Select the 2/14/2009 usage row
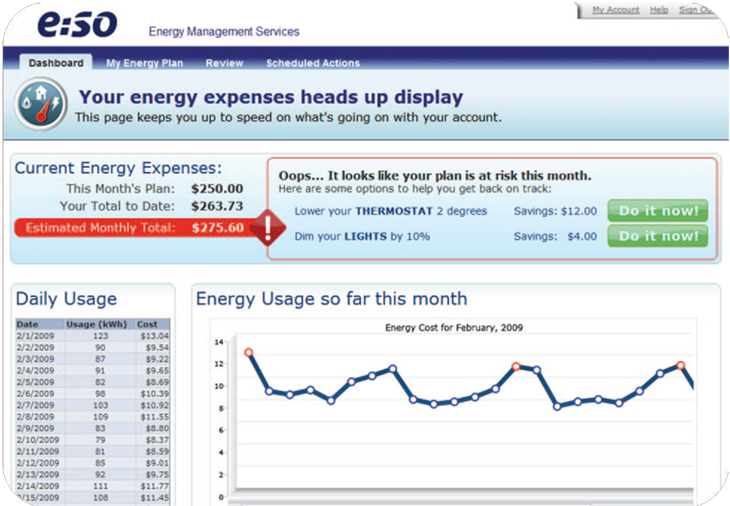The width and height of the screenshot is (730, 506). [x=93, y=486]
